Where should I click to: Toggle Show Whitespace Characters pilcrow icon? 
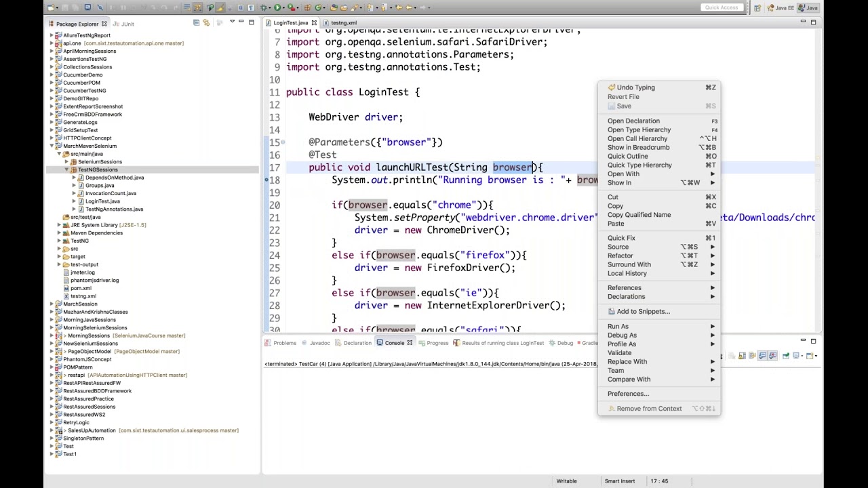tap(251, 7)
